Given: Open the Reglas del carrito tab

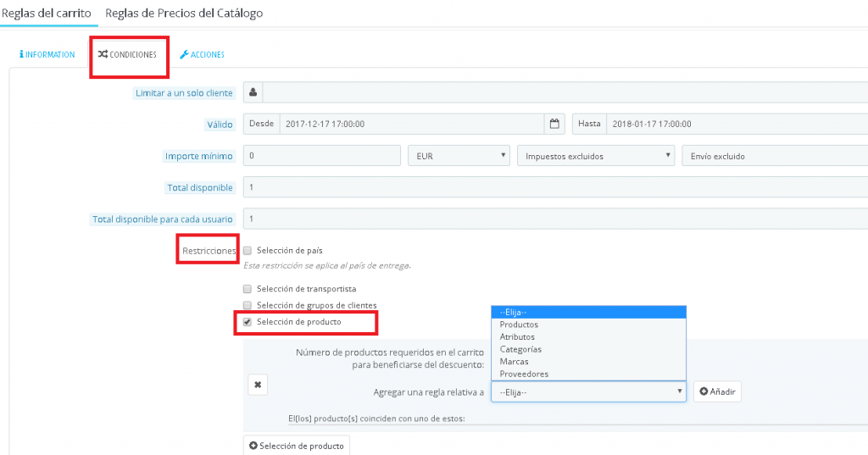Looking at the screenshot, I should pos(47,14).
